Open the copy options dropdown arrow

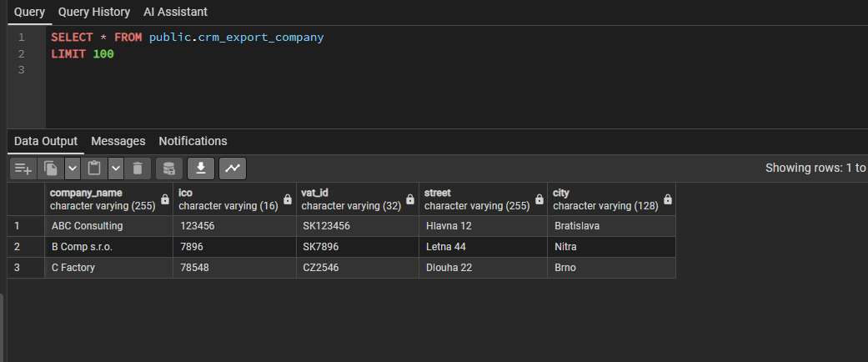73,168
